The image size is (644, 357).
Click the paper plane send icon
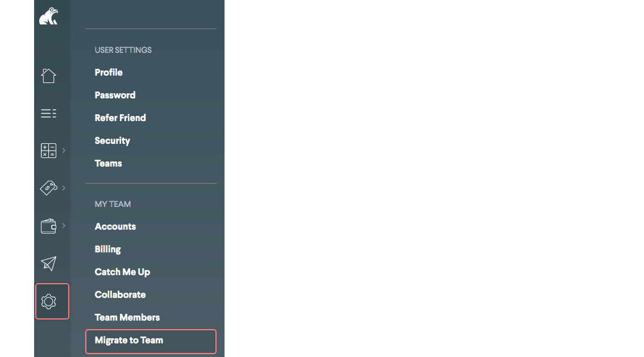tap(48, 264)
